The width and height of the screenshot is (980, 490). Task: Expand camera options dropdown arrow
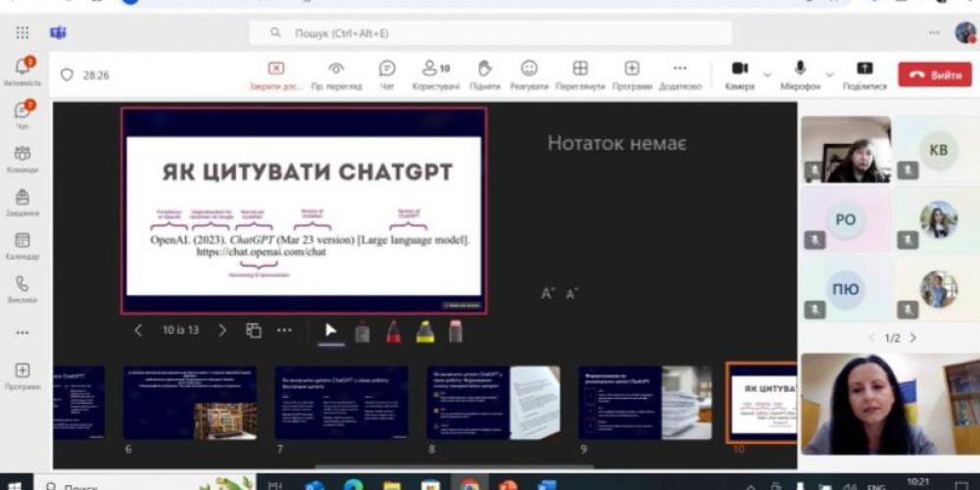coord(767,74)
